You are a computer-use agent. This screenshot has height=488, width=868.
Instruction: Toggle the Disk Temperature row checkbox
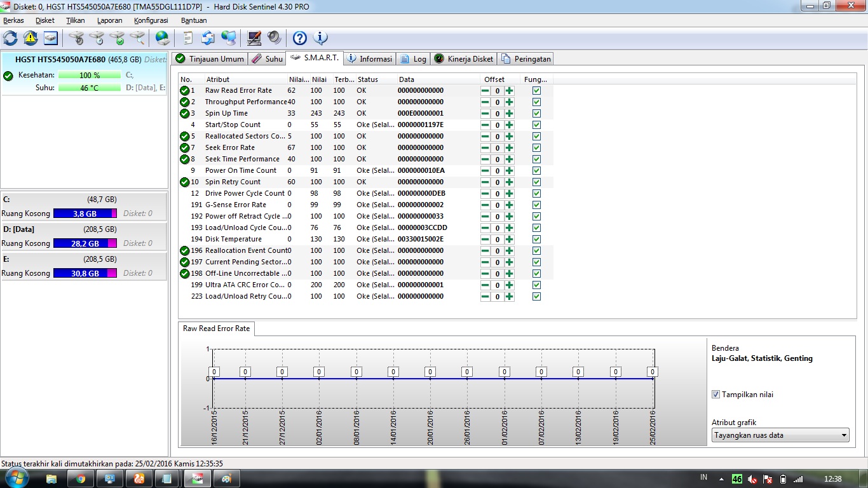[x=536, y=239]
